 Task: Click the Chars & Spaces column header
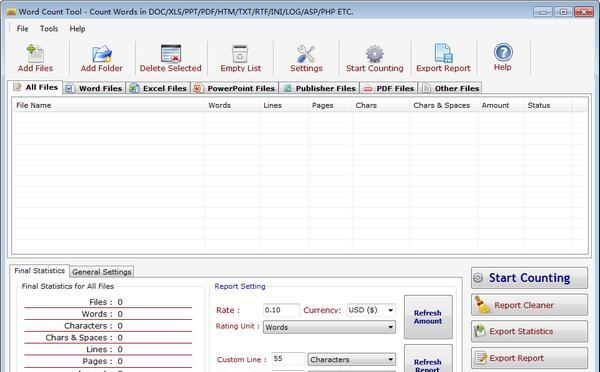click(444, 105)
